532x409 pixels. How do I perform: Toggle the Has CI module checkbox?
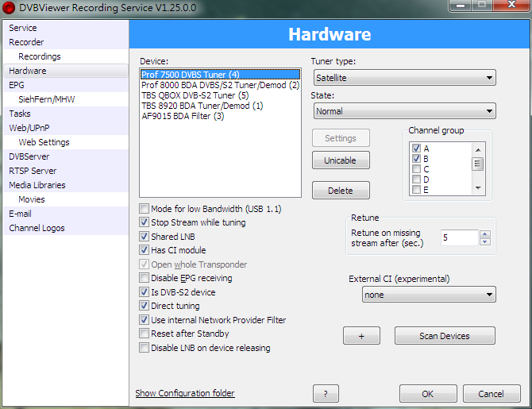[x=144, y=250]
